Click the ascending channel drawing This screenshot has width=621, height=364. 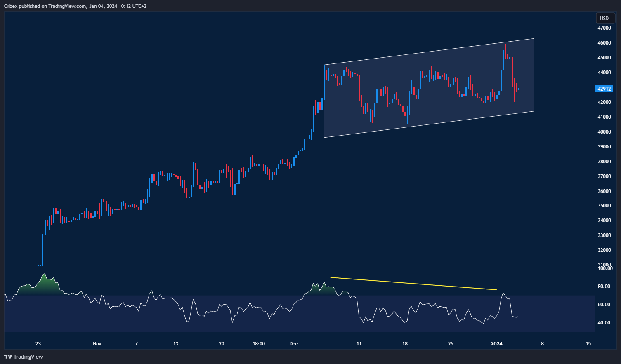coord(429,87)
